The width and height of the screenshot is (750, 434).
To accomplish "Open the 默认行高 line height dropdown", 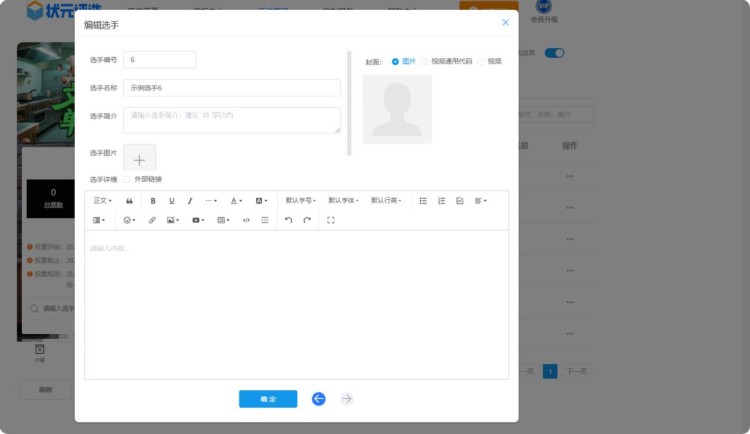I will [386, 201].
